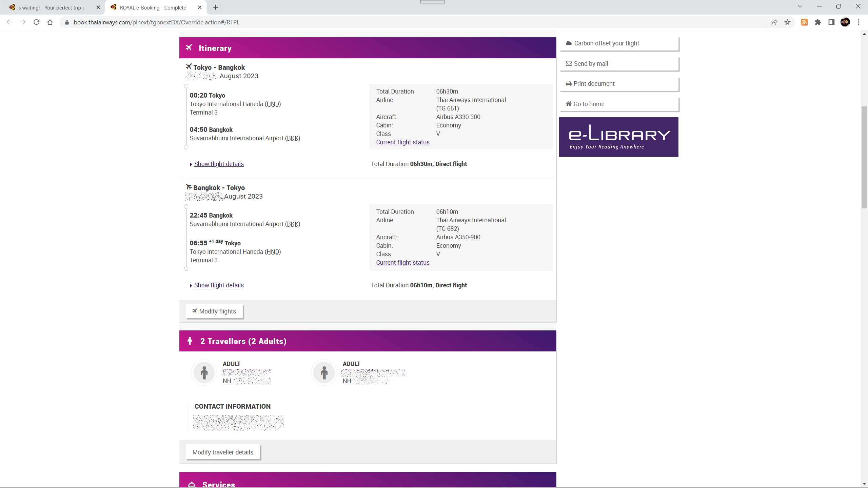
Task: Open the browser home page icon
Action: coord(50,22)
